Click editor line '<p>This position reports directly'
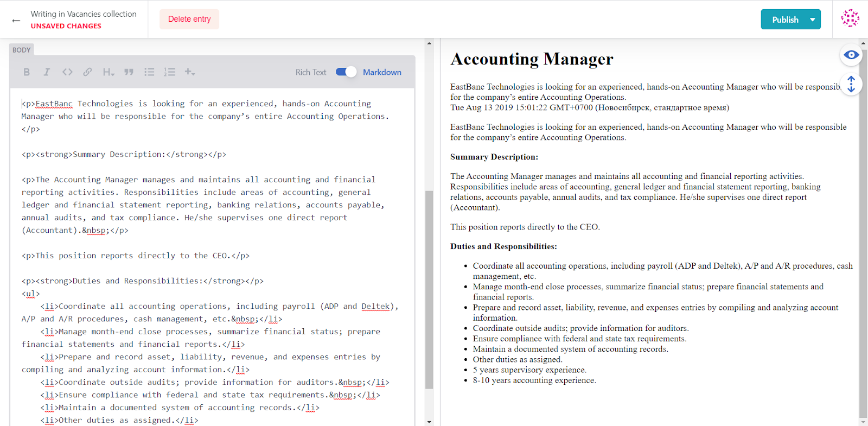Viewport: 868px width, 426px height. click(x=136, y=256)
